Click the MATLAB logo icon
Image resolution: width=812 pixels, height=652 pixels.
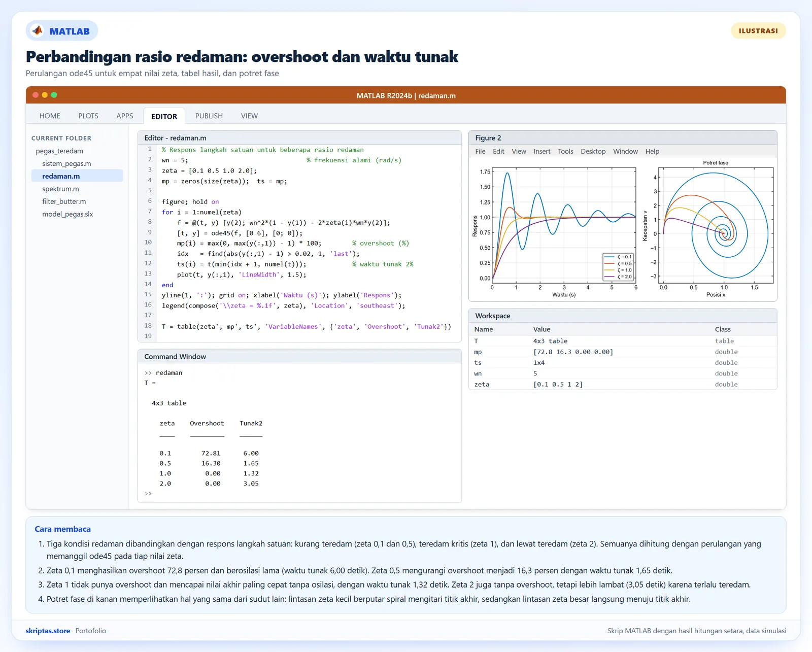pos(38,31)
